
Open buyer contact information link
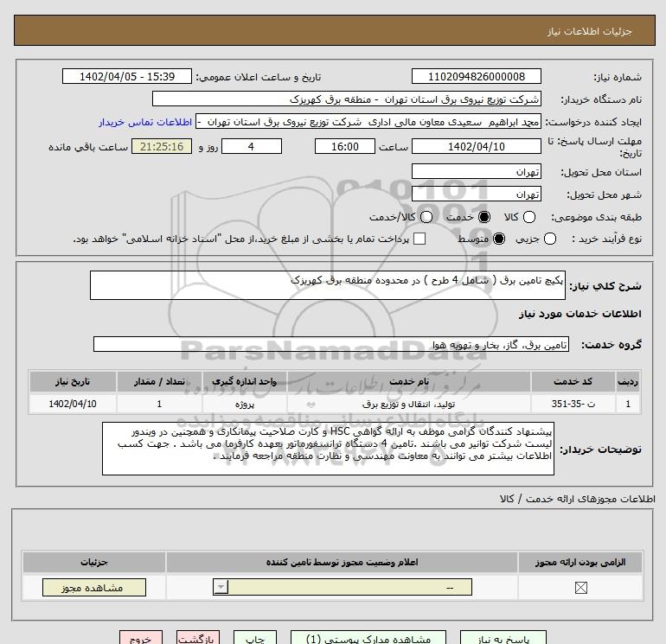145,122
